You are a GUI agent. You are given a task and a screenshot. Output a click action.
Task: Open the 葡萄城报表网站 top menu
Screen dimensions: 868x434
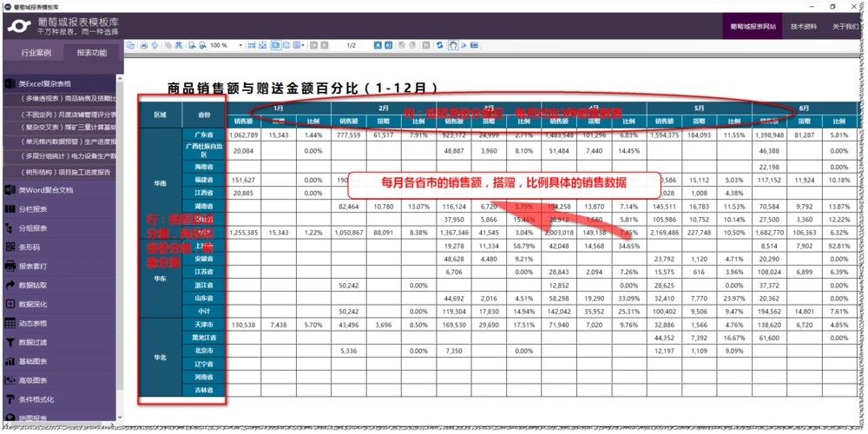tap(753, 26)
